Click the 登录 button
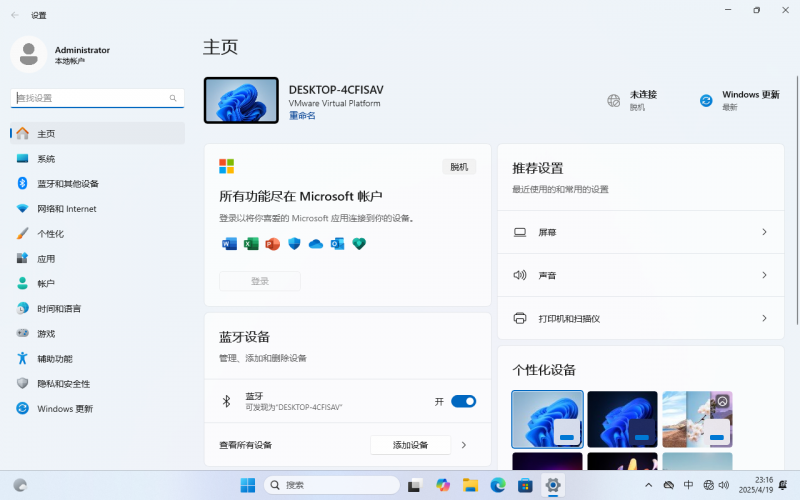Image resolution: width=800 pixels, height=500 pixels. (260, 281)
